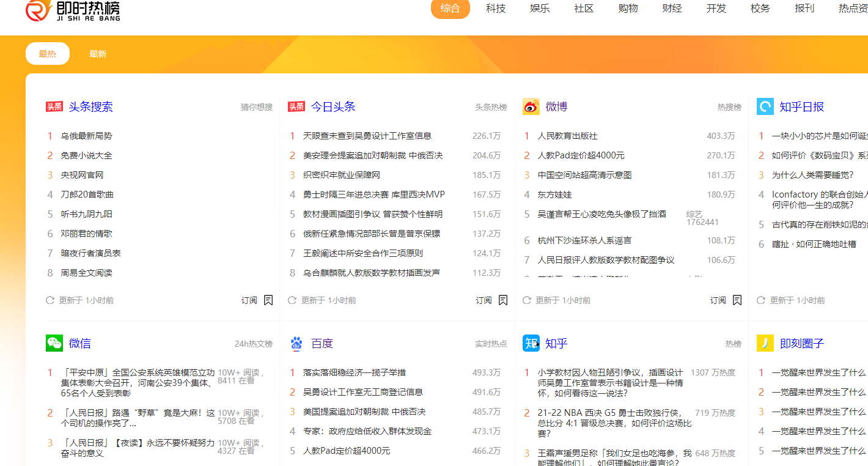
Task: Open the 娱乐 category tab
Action: click(x=540, y=8)
